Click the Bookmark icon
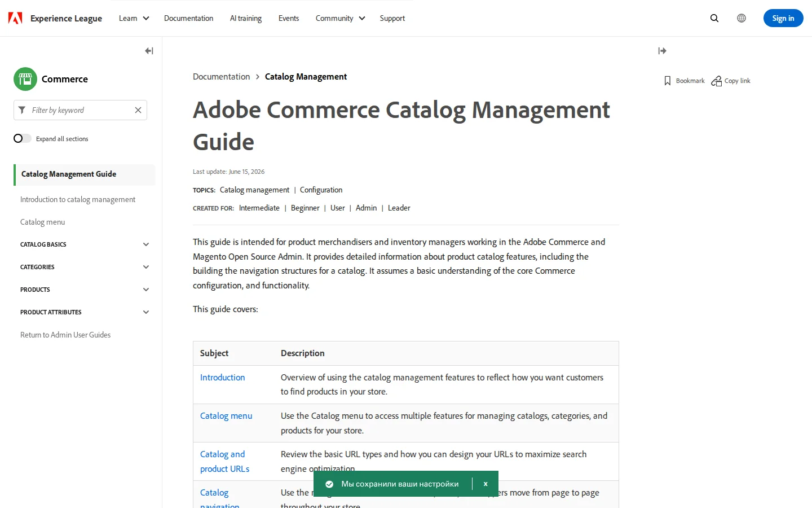Screen dimensions: 812x508 [x=668, y=81]
